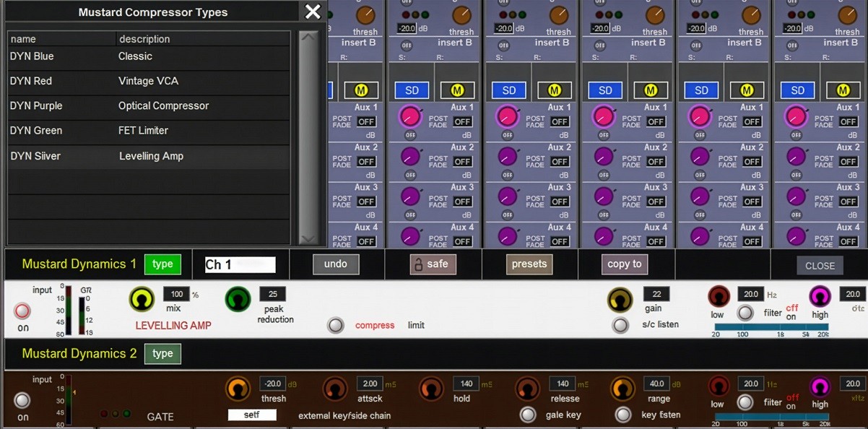
Task: Click the gate attack knob
Action: tap(334, 389)
